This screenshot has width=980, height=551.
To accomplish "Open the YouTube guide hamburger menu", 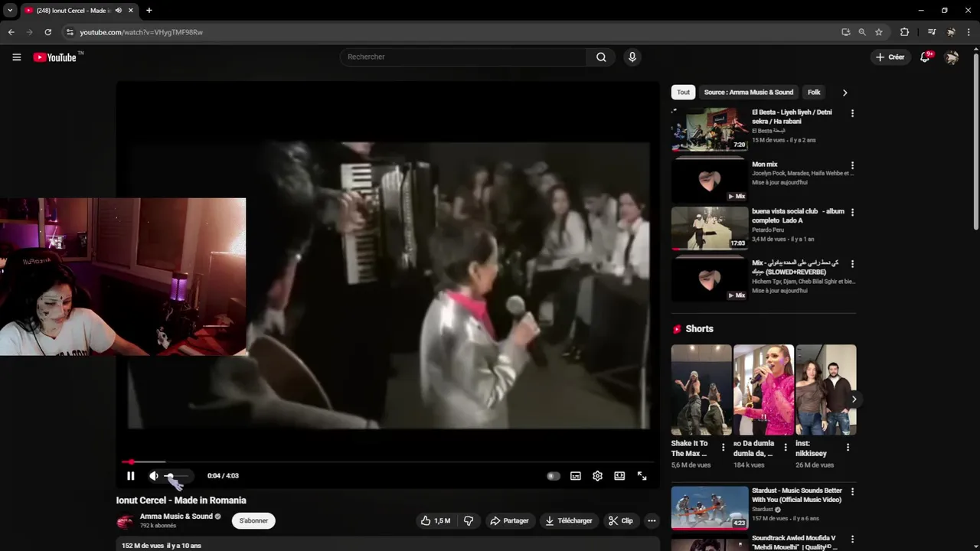I will 16,57.
